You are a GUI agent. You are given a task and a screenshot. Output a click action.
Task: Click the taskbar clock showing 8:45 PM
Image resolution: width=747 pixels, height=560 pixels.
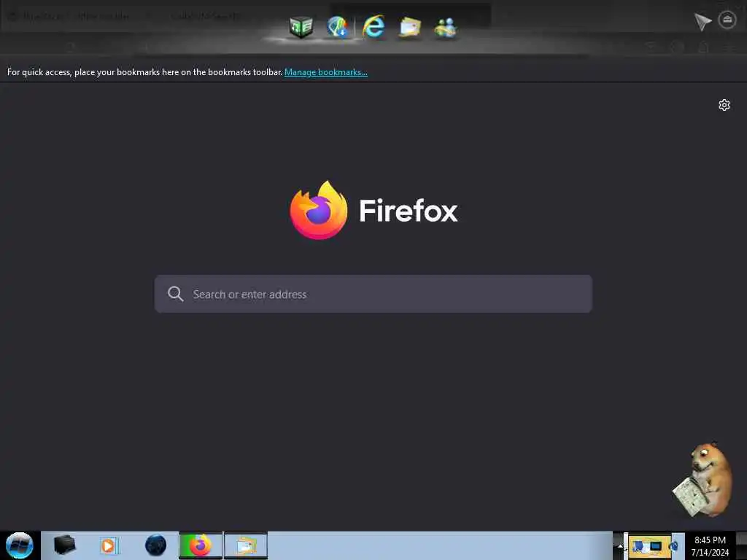pos(710,545)
